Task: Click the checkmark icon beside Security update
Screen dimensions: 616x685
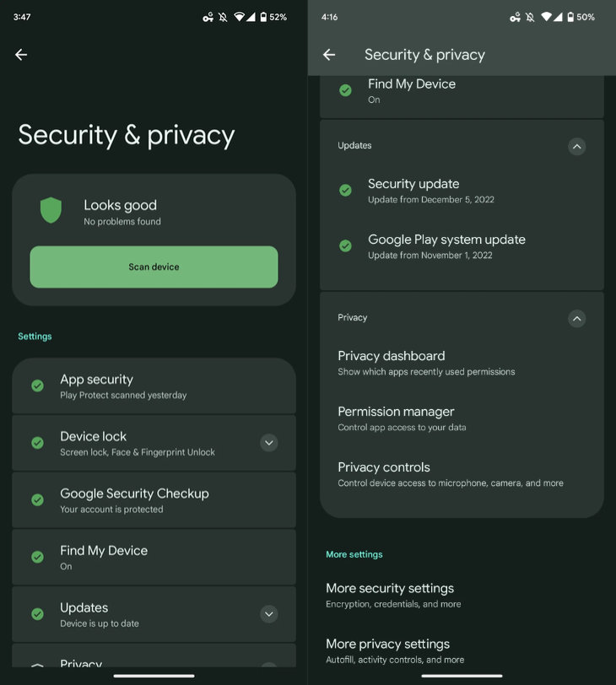Action: click(346, 190)
